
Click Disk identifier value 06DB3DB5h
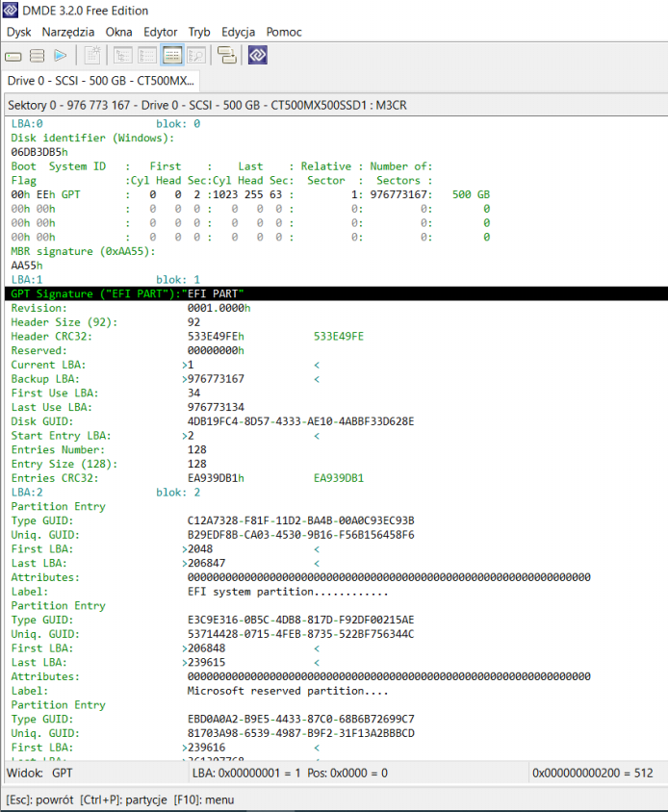(x=39, y=152)
